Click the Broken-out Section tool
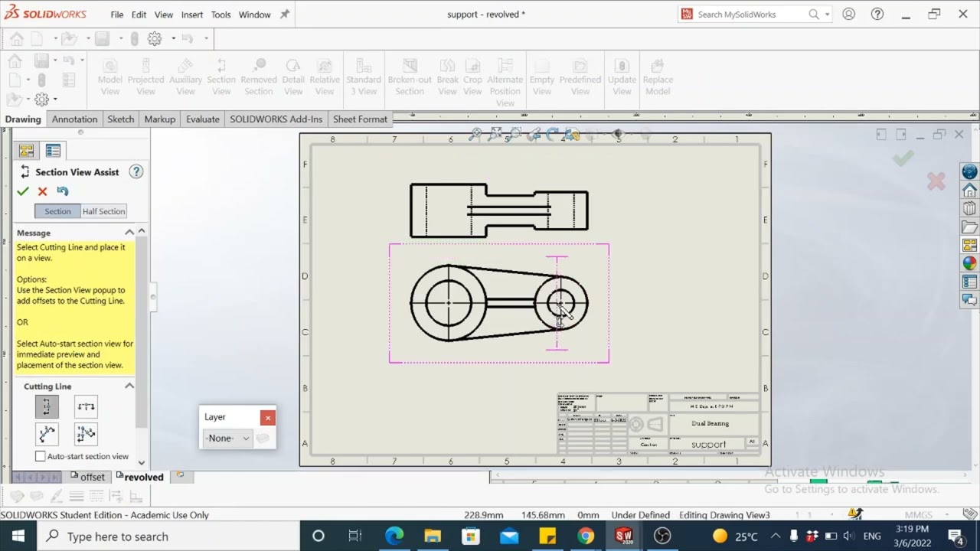The height and width of the screenshot is (551, 980). (410, 77)
